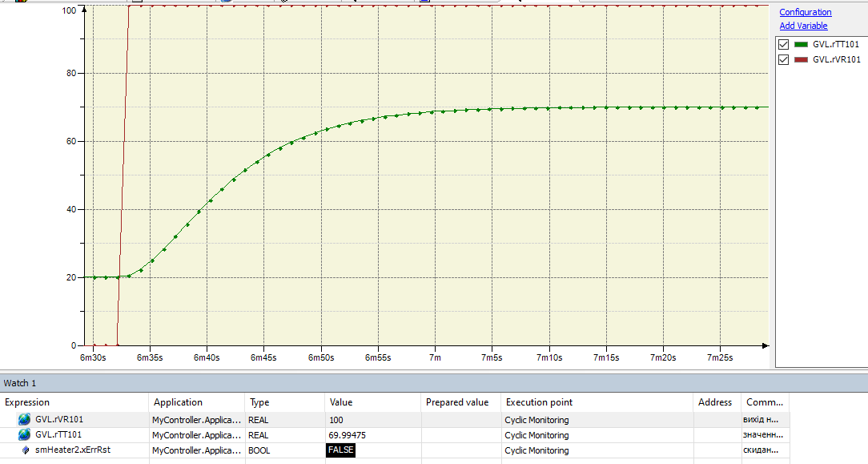The image size is (868, 464).
Task: Click the green GVL.rTT101 legend color swatch
Action: 801,45
